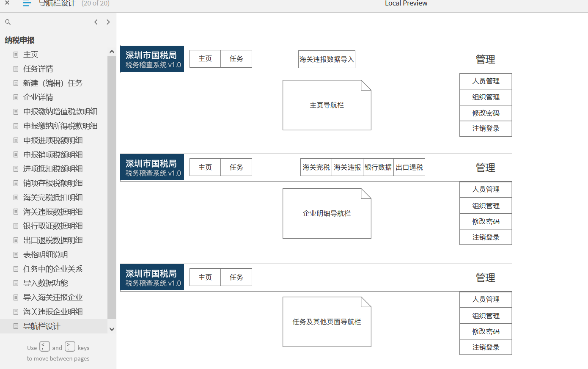The width and height of the screenshot is (588, 369).
Task: Choose 修改密码 under the third 管理 menu
Action: click(486, 331)
